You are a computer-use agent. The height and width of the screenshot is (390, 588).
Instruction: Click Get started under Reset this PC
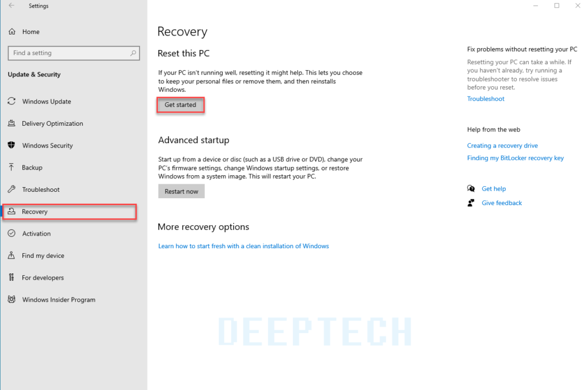180,105
